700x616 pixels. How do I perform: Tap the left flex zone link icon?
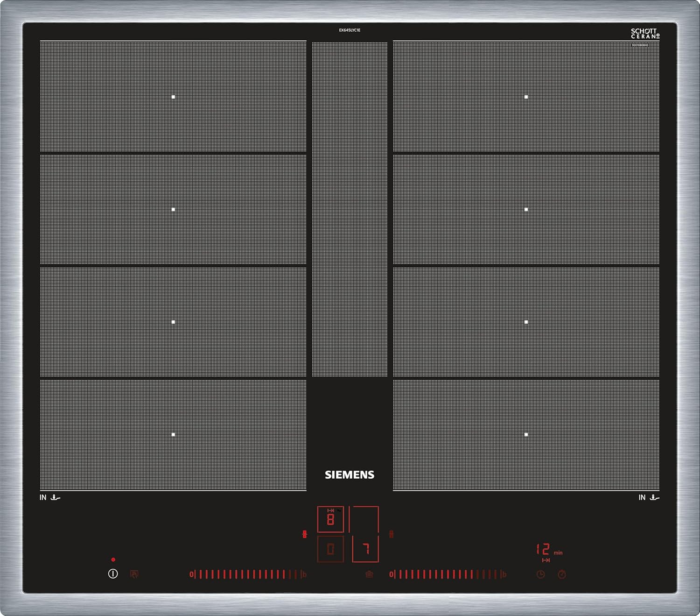coord(305,534)
